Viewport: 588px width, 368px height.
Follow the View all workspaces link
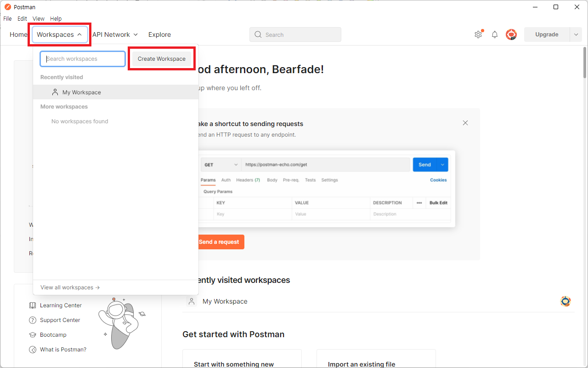(70, 287)
